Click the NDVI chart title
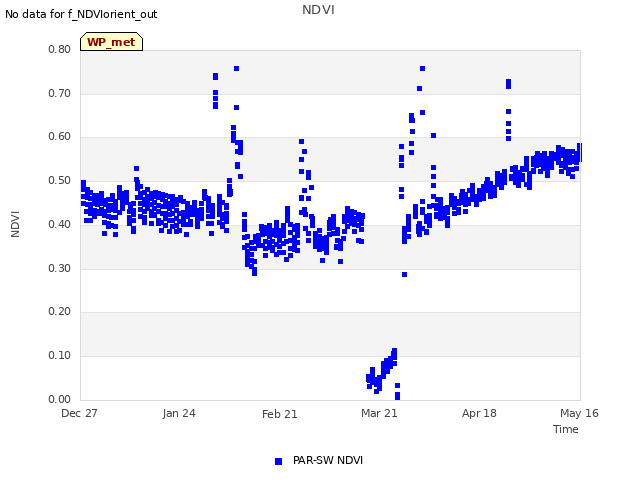640x480 pixels. tap(318, 9)
